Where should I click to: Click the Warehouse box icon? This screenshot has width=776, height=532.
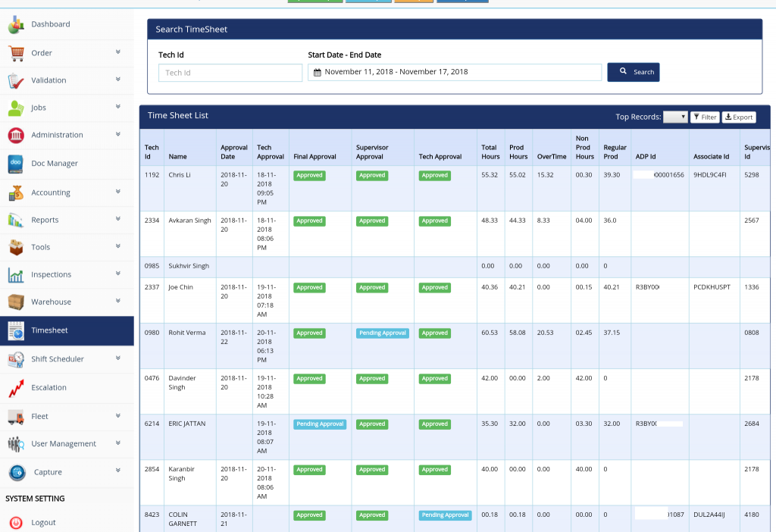(15, 301)
